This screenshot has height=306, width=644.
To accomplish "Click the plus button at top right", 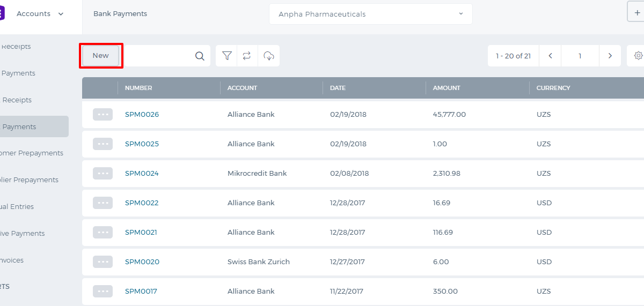I will coord(637,12).
